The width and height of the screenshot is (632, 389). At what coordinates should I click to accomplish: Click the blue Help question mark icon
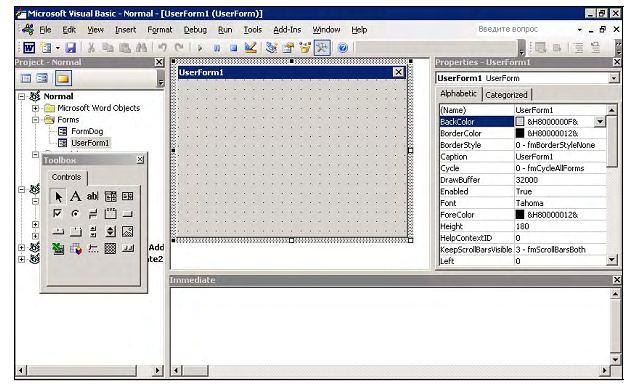[343, 48]
